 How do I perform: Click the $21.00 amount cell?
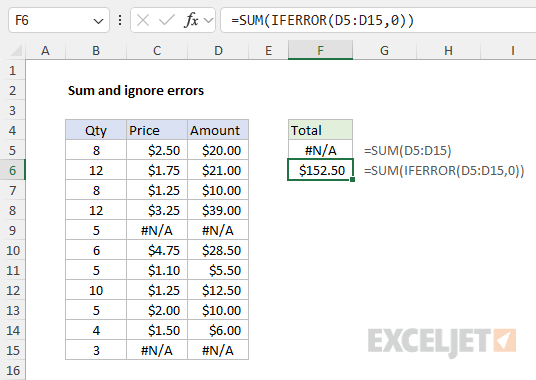[x=218, y=170]
